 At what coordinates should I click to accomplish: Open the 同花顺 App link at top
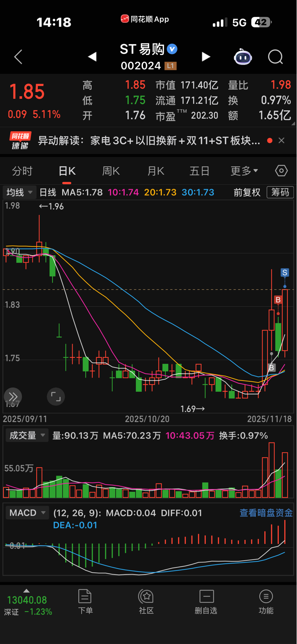click(145, 19)
